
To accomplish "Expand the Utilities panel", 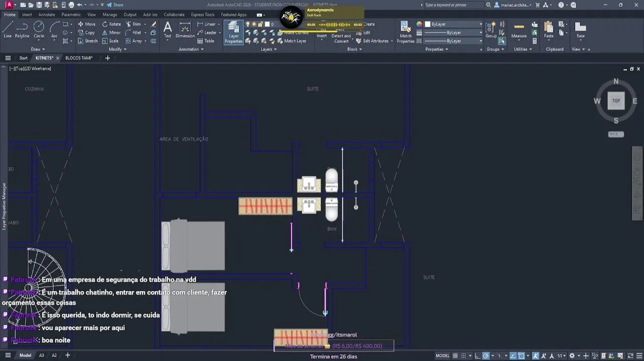I will click(523, 49).
